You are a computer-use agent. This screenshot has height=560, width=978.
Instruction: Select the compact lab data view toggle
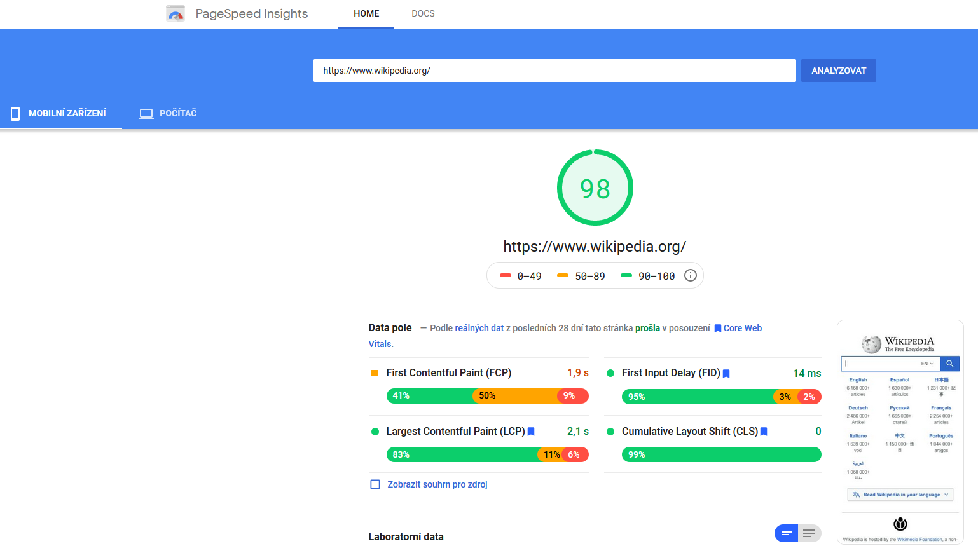(787, 533)
